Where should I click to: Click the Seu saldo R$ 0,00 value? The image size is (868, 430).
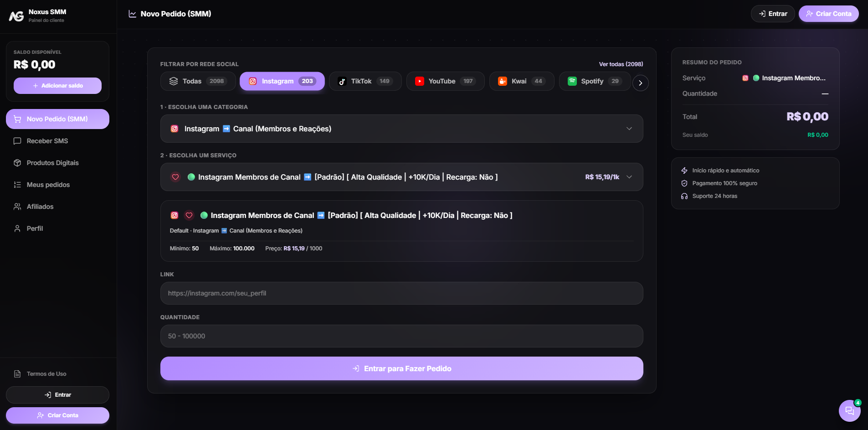coord(818,135)
